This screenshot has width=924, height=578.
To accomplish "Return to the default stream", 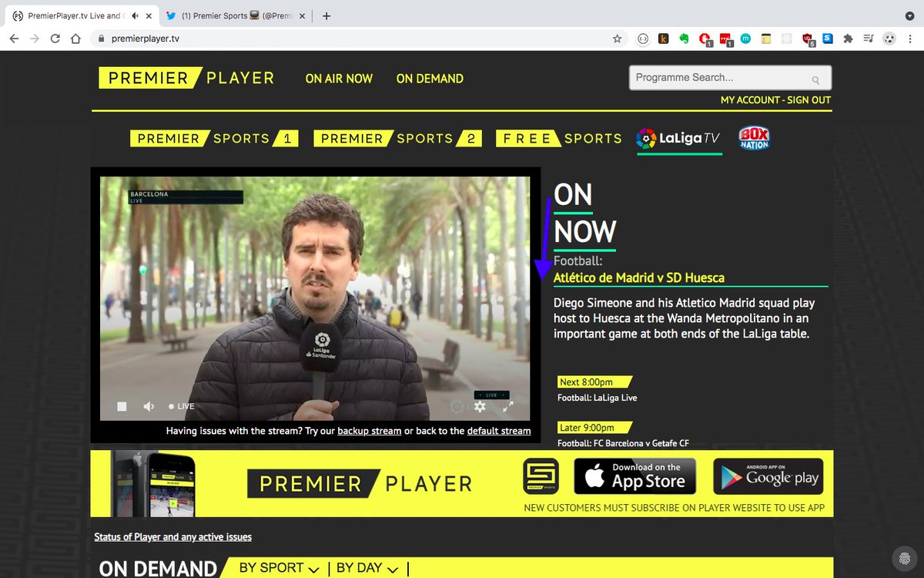I will click(x=499, y=431).
